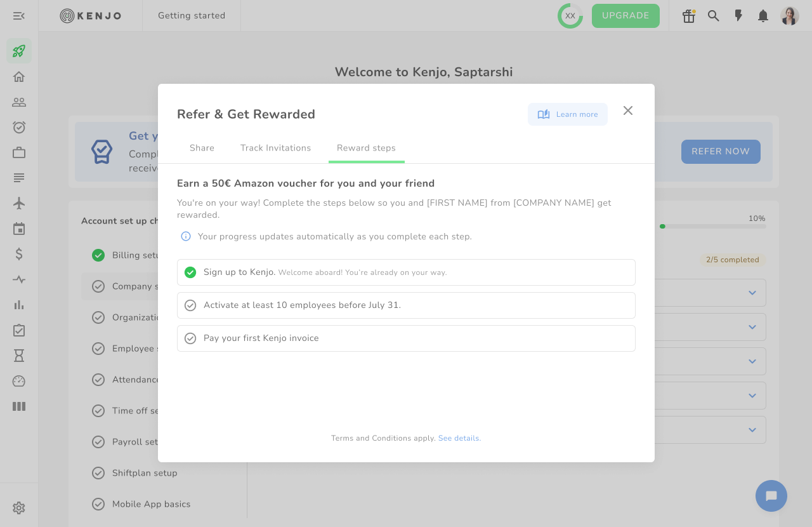Click the Kenjo logo
This screenshot has height=527, width=812.
[91, 16]
